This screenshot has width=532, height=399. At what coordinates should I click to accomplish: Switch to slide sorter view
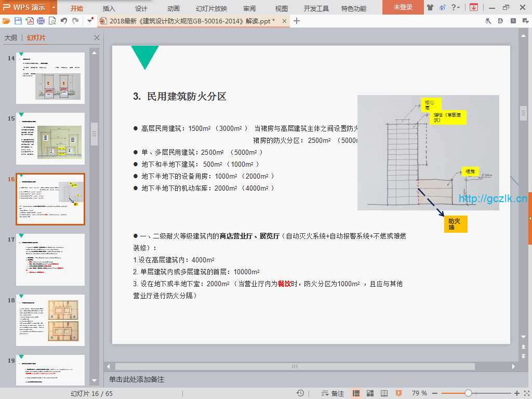370,393
